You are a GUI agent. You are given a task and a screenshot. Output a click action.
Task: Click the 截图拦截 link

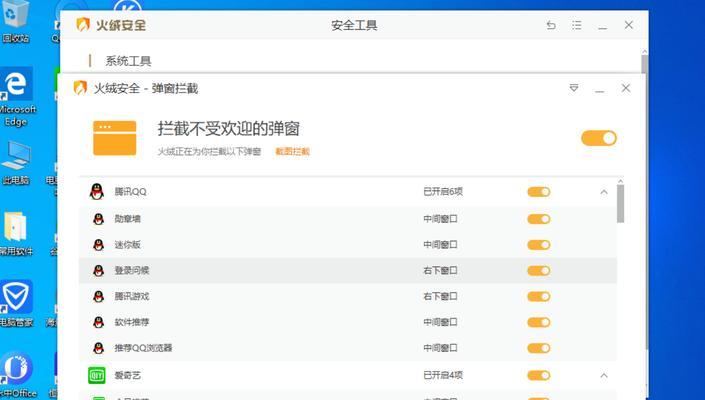(x=293, y=151)
